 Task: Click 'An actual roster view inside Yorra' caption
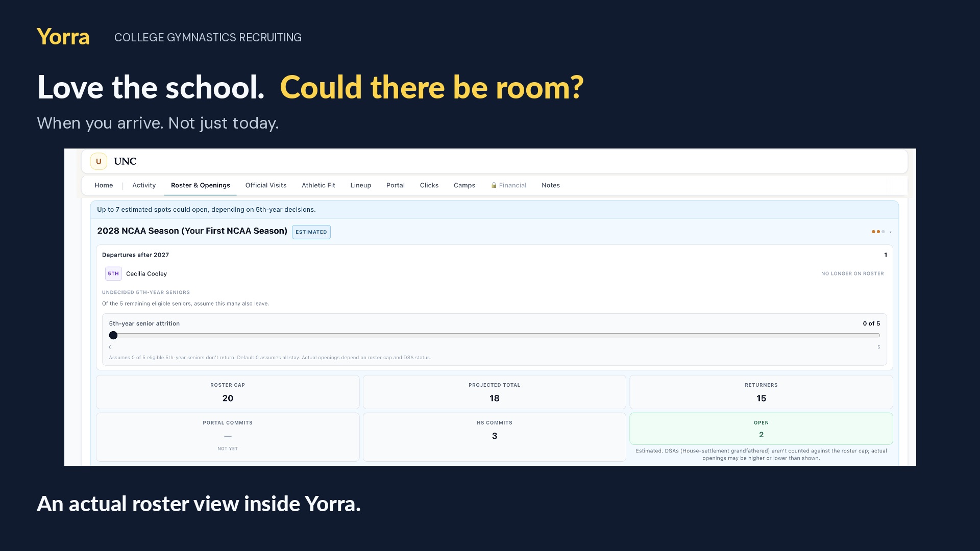[199, 504]
